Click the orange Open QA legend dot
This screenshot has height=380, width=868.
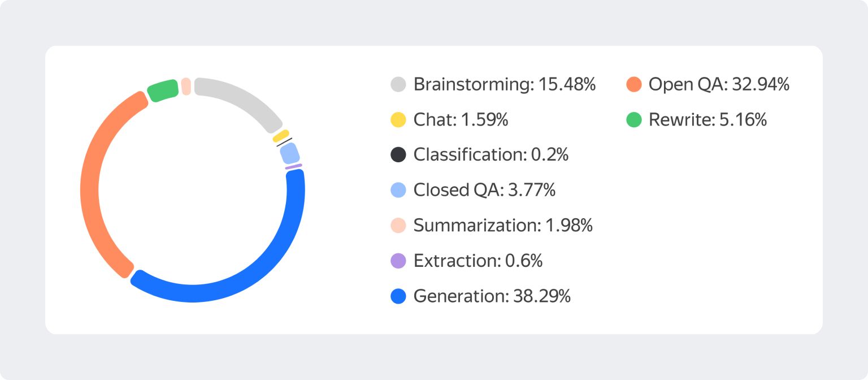[634, 85]
